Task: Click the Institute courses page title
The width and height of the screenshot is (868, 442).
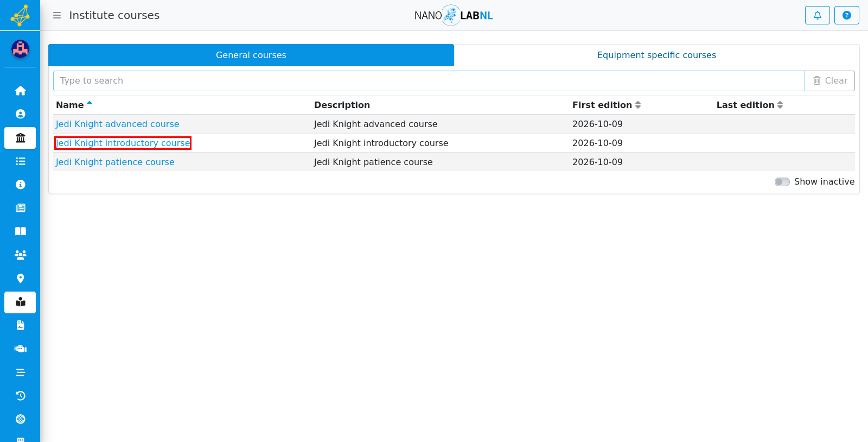Action: coord(114,15)
